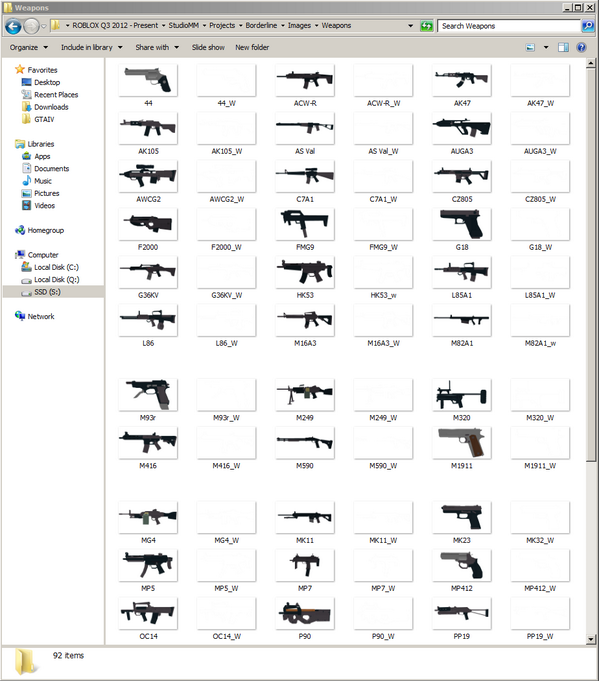This screenshot has height=681, width=599.
Task: Open the Music library
Action: point(37,181)
